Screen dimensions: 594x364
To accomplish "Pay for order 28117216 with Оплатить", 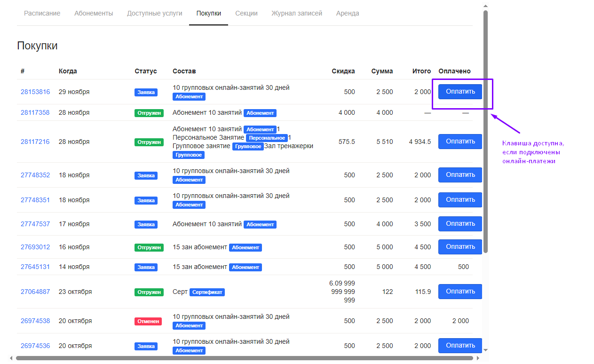I will 460,142.
